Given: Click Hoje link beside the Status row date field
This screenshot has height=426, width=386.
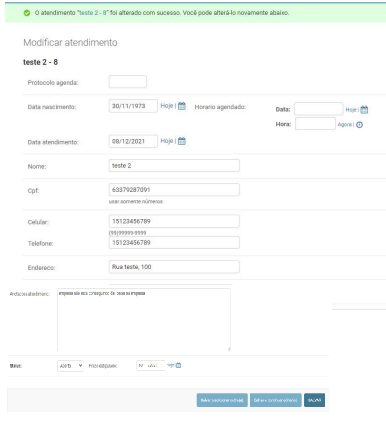Looking at the screenshot, I should 170,365.
